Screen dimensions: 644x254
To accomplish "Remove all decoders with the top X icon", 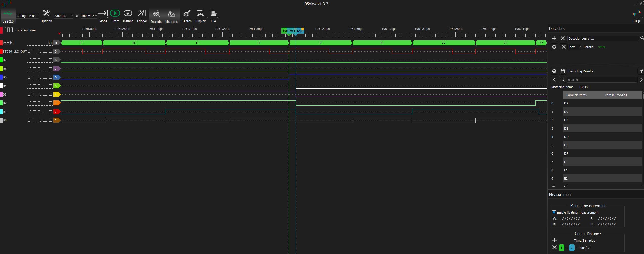I will (x=563, y=38).
